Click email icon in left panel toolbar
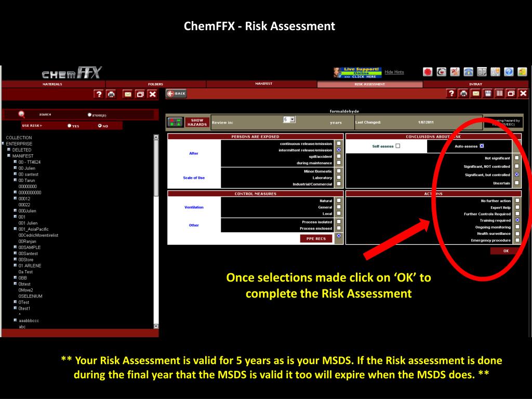This screenshot has height=399, width=532. [x=128, y=94]
